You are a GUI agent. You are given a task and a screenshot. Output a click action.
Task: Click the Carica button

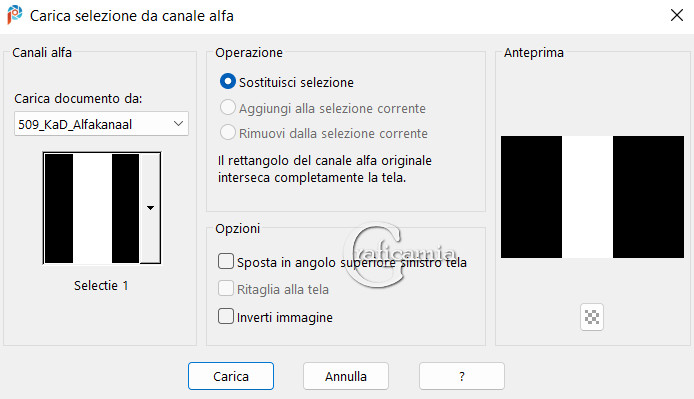[x=231, y=376]
